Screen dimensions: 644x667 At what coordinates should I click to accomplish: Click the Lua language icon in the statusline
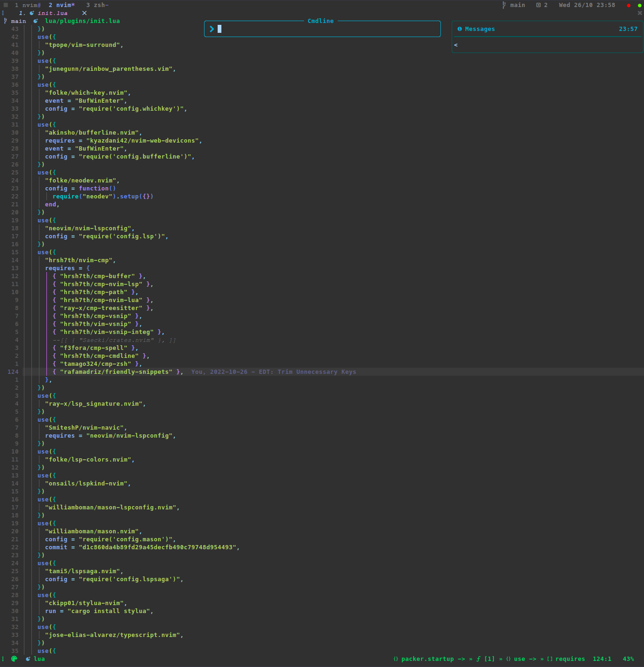click(28, 659)
